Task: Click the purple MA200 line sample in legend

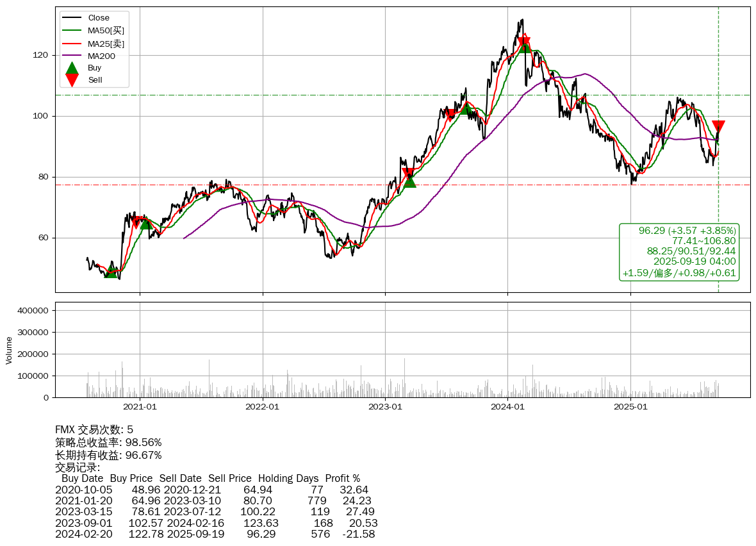Action: [72, 56]
